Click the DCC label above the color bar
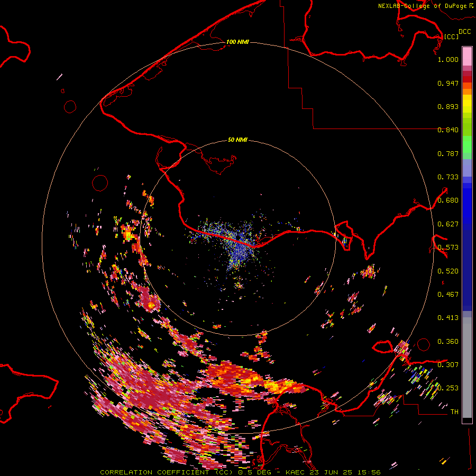476x476 pixels. [x=464, y=32]
